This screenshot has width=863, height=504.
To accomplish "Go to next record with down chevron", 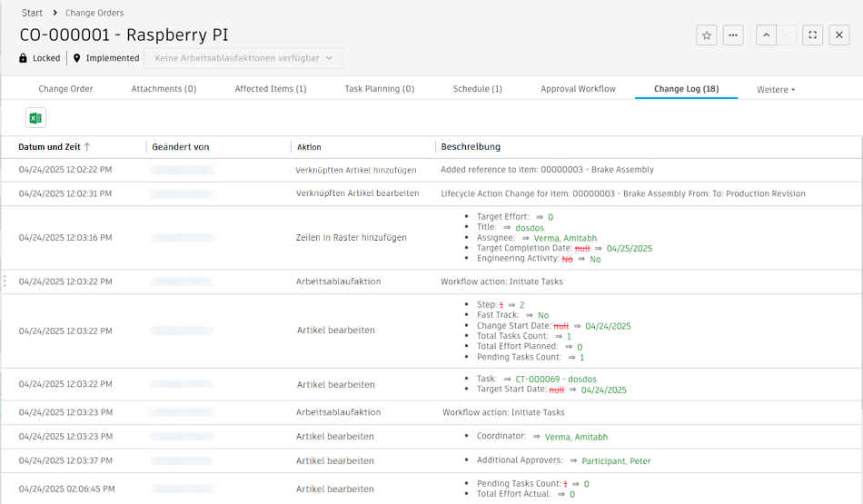I will pos(787,35).
